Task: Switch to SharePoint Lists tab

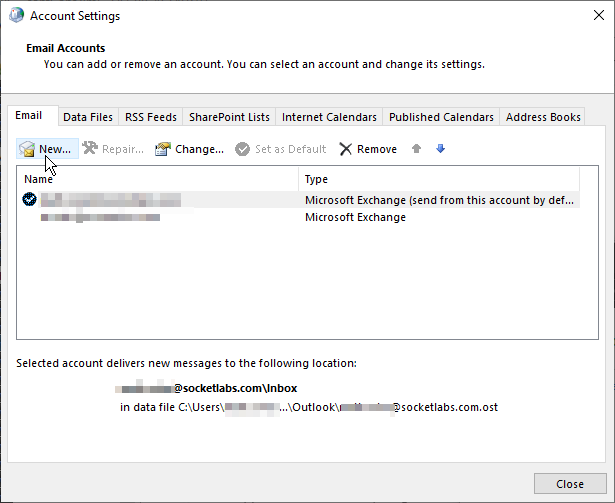Action: tap(229, 117)
